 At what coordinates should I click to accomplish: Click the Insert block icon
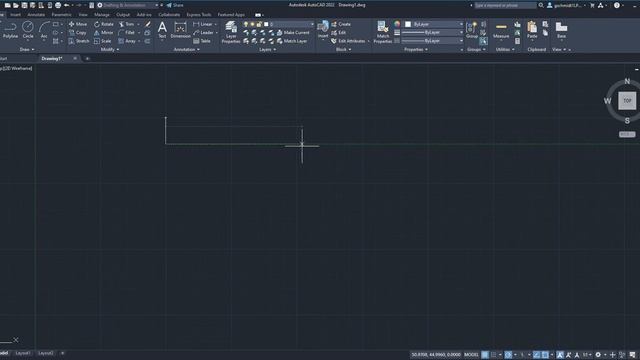point(323,30)
